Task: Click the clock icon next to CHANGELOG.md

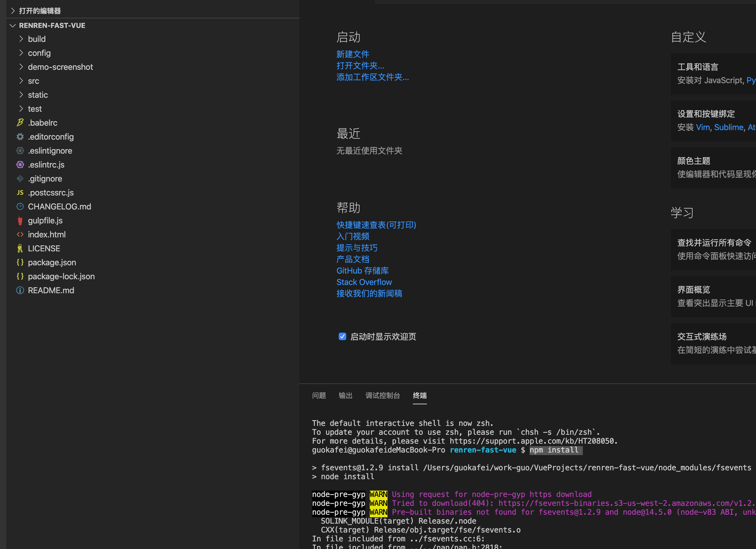Action: [20, 207]
